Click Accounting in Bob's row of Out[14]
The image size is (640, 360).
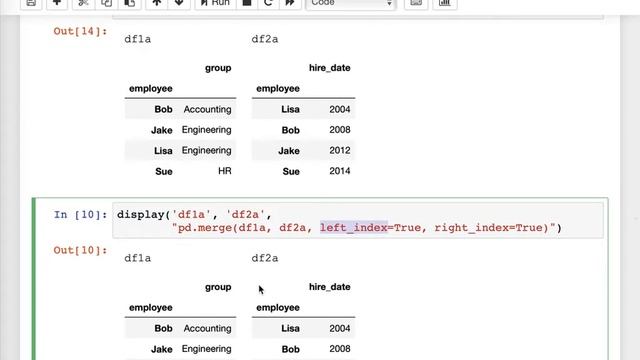coord(207,109)
